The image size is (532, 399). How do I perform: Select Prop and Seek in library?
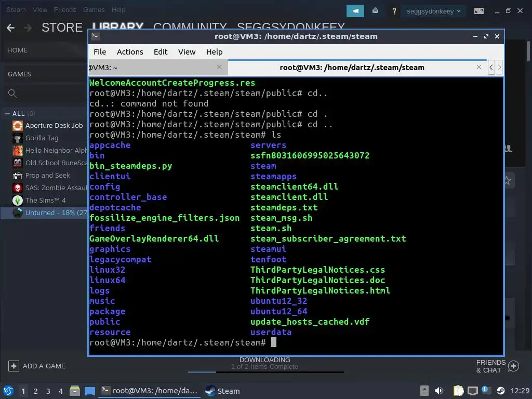(x=47, y=176)
